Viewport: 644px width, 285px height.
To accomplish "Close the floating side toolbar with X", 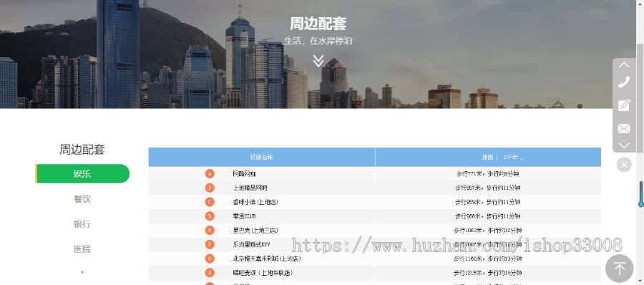I will pyautogui.click(x=624, y=165).
